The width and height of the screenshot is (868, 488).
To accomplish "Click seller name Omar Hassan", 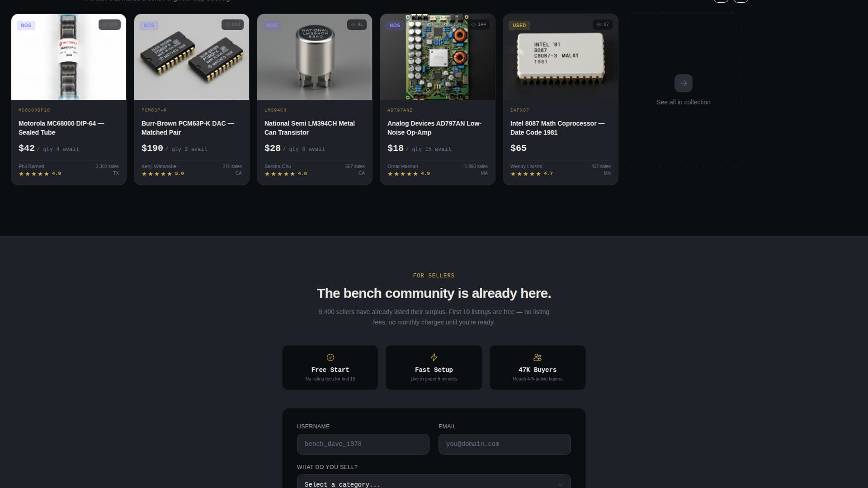I will tap(403, 167).
